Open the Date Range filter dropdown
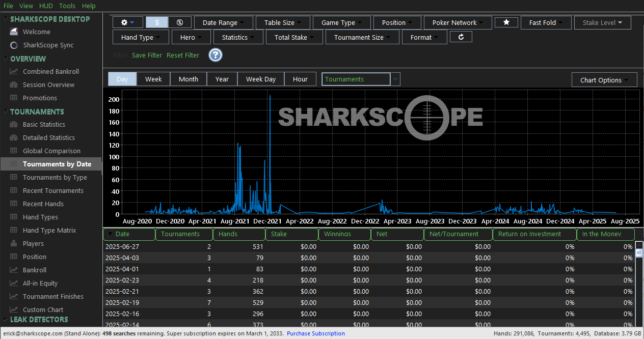 tap(223, 22)
